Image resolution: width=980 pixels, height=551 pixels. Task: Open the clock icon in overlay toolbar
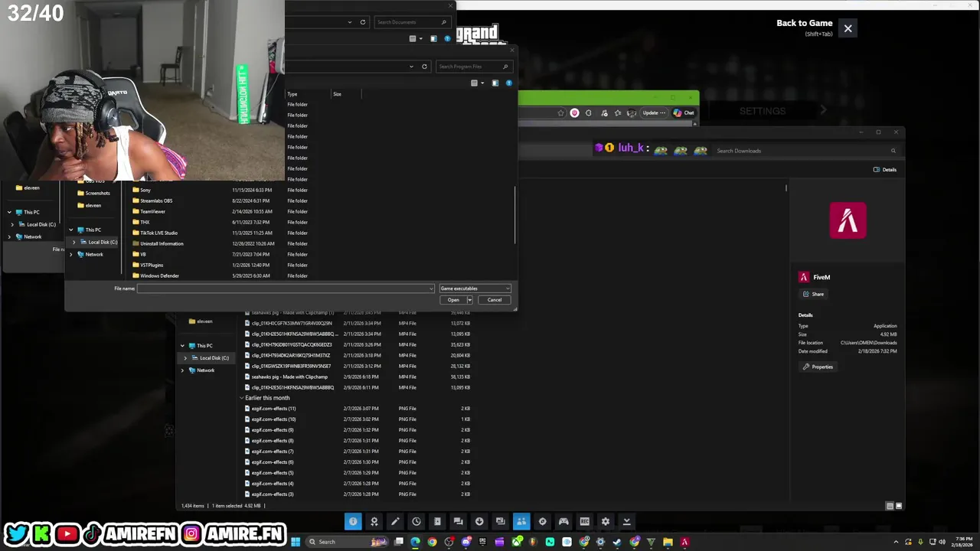(416, 521)
